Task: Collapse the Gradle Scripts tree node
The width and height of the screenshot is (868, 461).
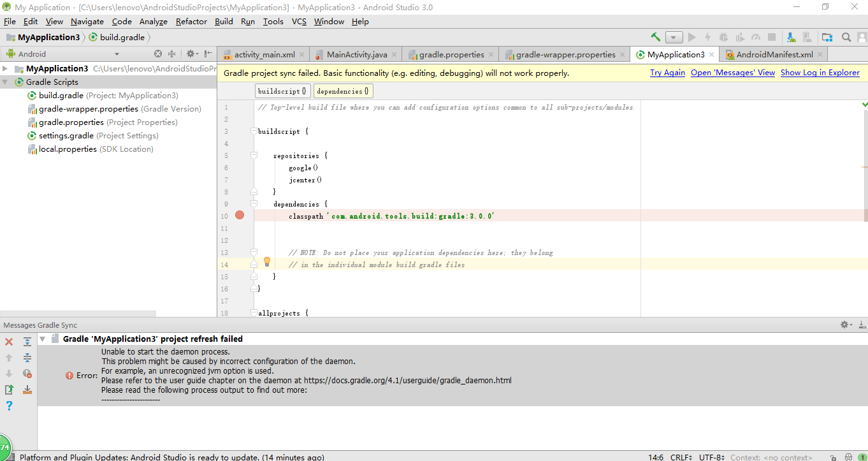Action: (x=5, y=82)
